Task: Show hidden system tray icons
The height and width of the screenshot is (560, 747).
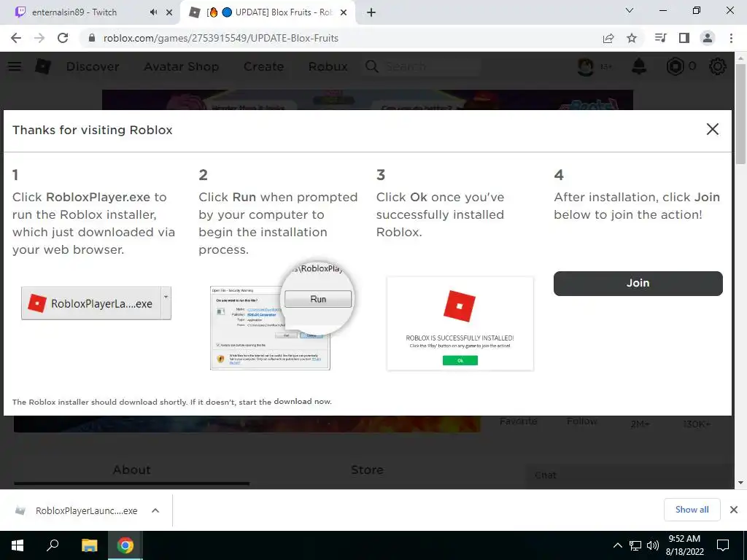Action: [x=617, y=545]
